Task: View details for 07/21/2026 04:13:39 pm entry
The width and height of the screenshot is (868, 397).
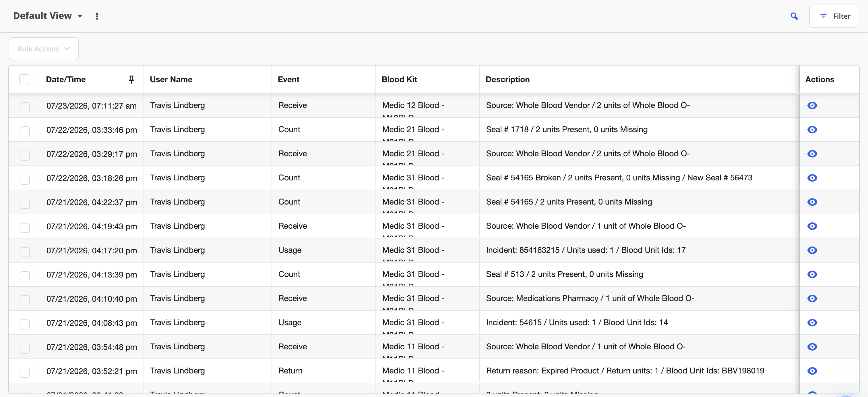Action: [x=812, y=274]
